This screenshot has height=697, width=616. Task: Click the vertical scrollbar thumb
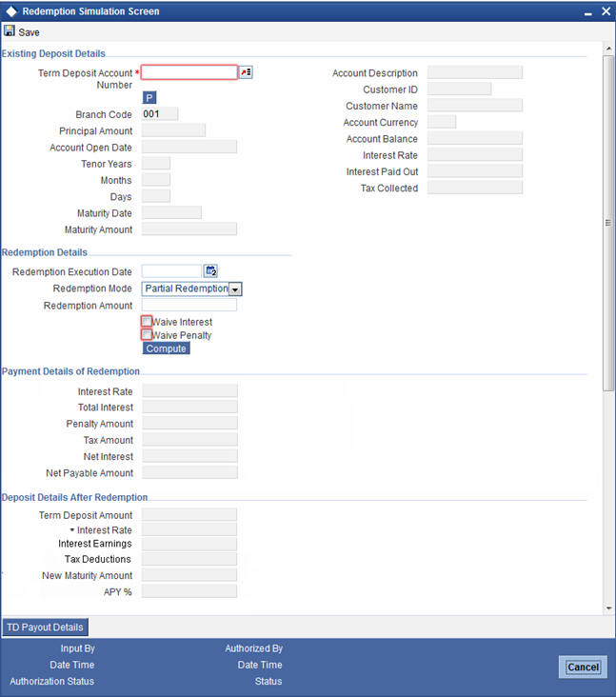tap(608, 223)
